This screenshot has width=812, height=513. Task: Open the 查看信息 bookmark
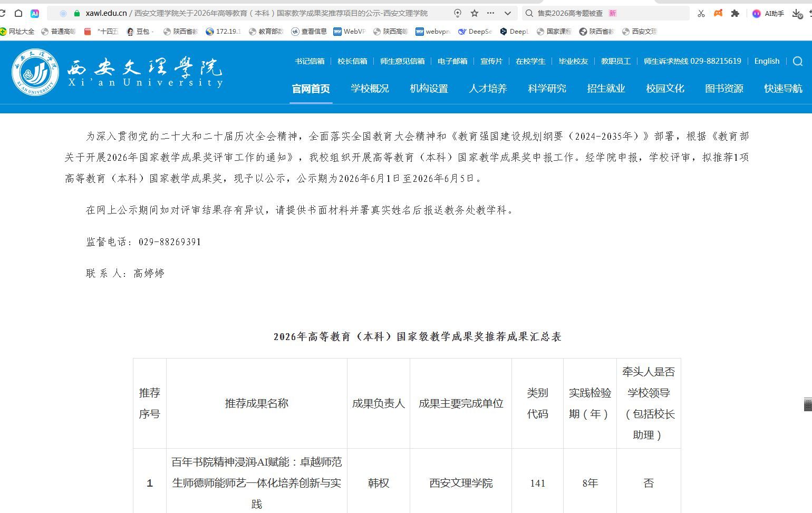pos(309,32)
